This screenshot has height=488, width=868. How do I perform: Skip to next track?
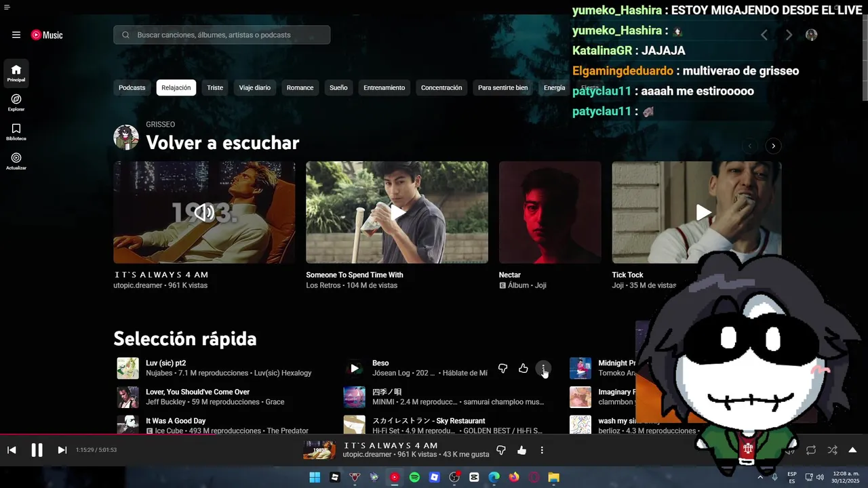pos(62,450)
